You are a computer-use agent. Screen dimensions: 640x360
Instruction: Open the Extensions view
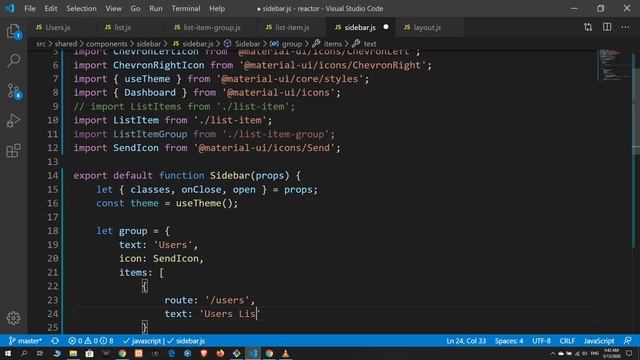(13, 151)
